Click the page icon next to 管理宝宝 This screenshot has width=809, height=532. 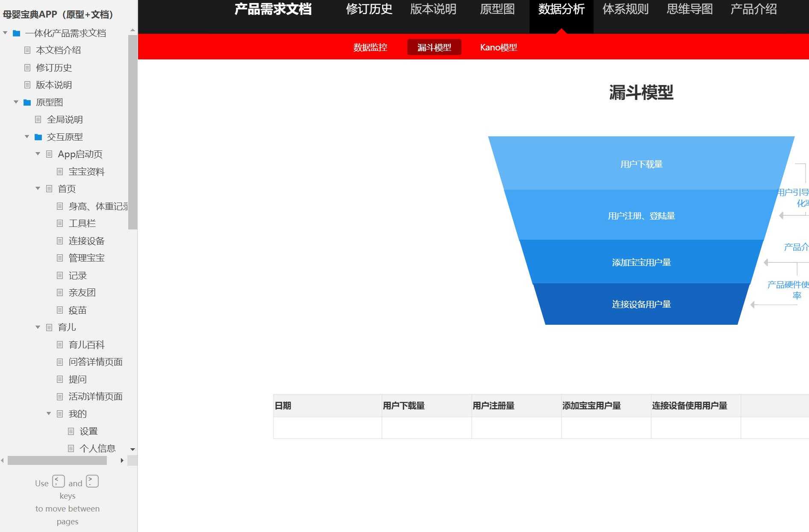59,258
